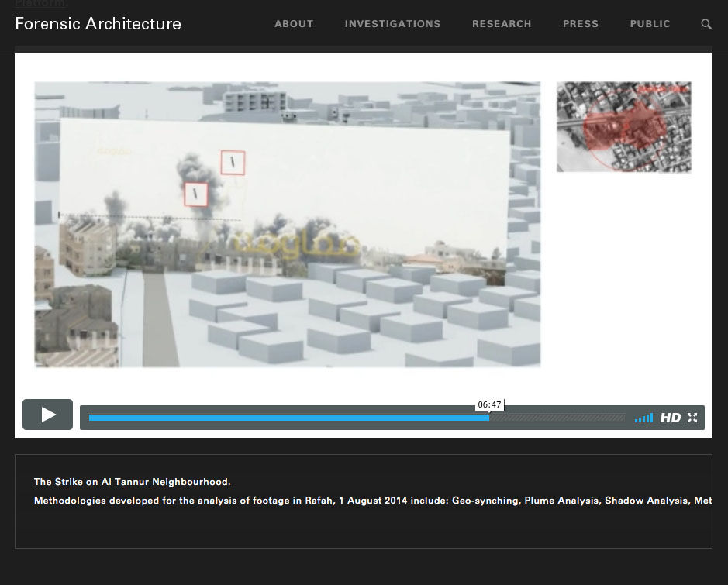The height and width of the screenshot is (585, 728).
Task: Click the underlined Platform link at top
Action: coord(41,3)
